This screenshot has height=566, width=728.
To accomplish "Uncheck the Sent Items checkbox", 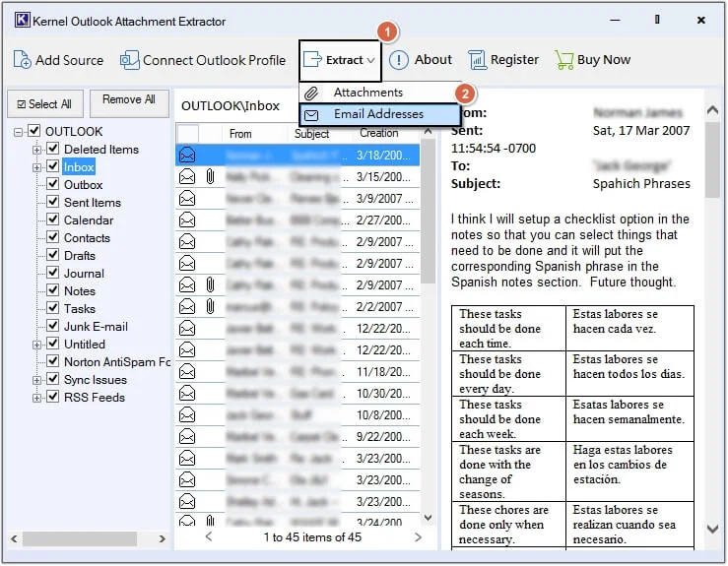I will pos(53,202).
